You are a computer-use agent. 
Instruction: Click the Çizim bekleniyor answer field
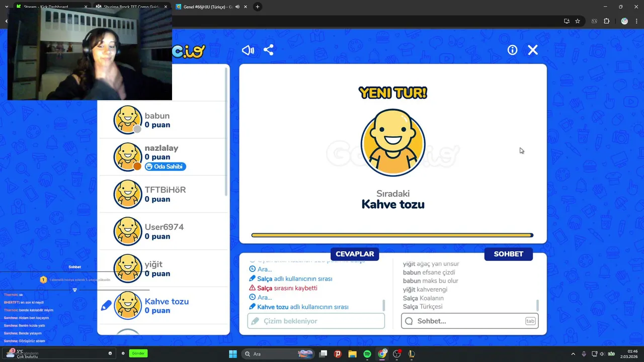pos(316,321)
